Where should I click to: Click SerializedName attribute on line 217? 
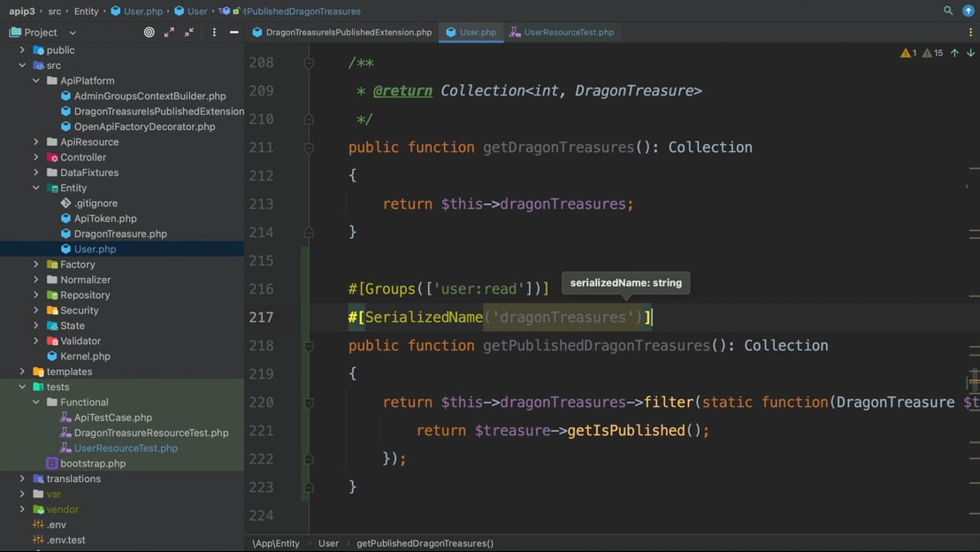point(424,318)
